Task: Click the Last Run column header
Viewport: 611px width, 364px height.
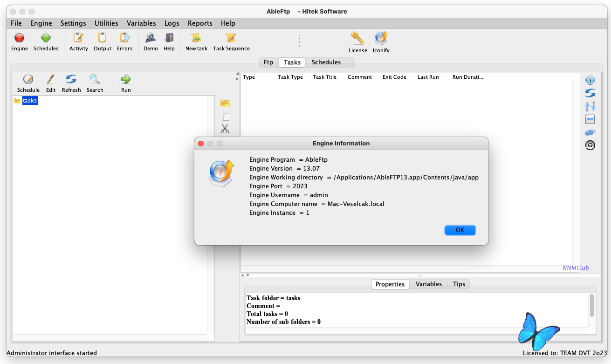Action: click(x=433, y=77)
